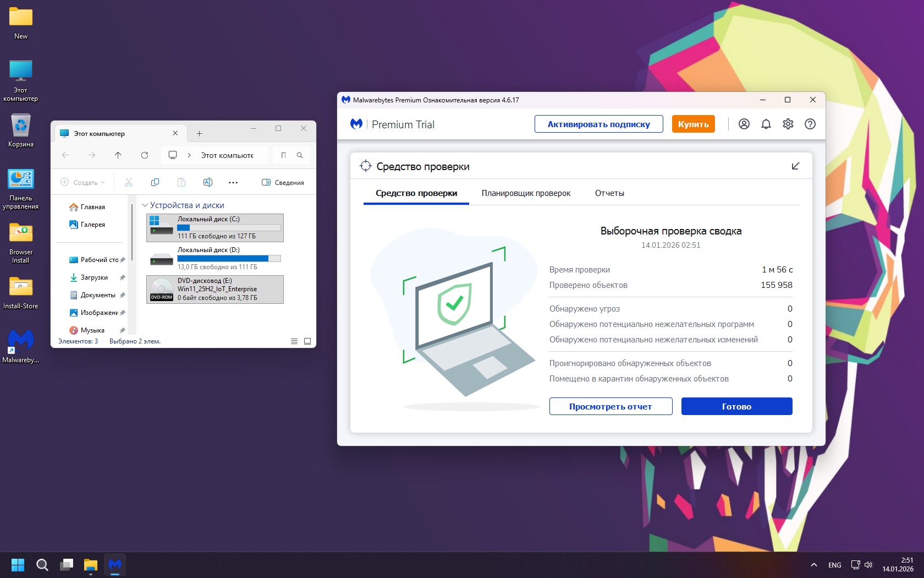Switch to large thumbnails view in Explorer
The image size is (924, 578).
click(307, 341)
